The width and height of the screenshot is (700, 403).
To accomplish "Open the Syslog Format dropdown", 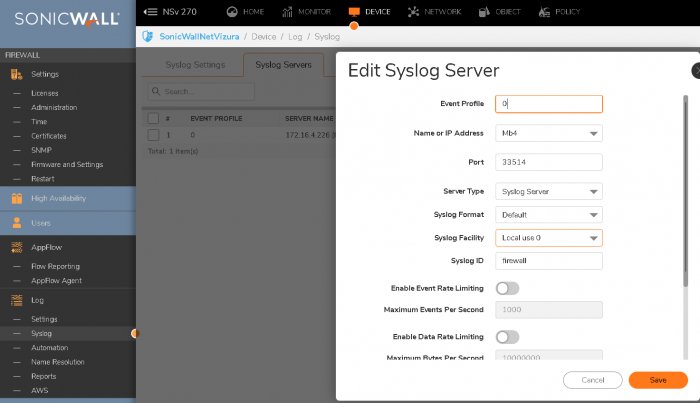I will (x=549, y=215).
